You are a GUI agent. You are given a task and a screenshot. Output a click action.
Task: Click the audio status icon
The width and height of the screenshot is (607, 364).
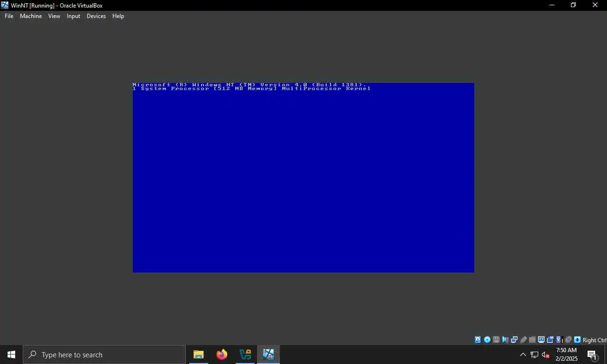(x=505, y=340)
